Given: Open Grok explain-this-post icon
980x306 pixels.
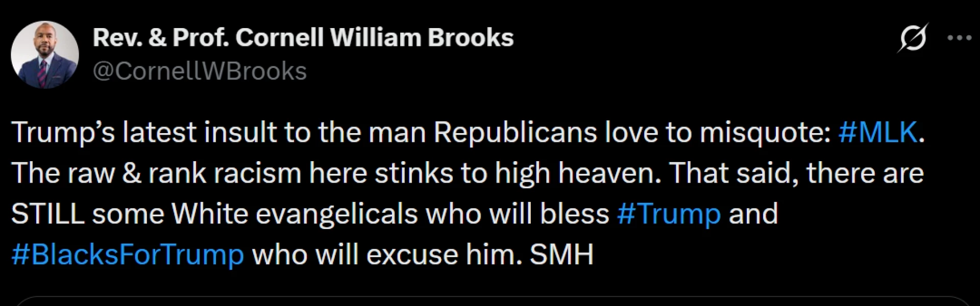Looking at the screenshot, I should click(913, 38).
